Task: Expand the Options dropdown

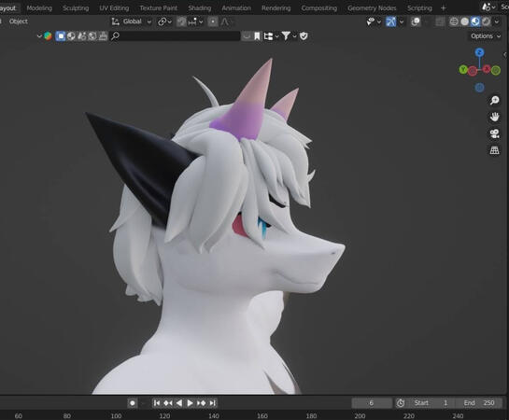Action: point(486,36)
